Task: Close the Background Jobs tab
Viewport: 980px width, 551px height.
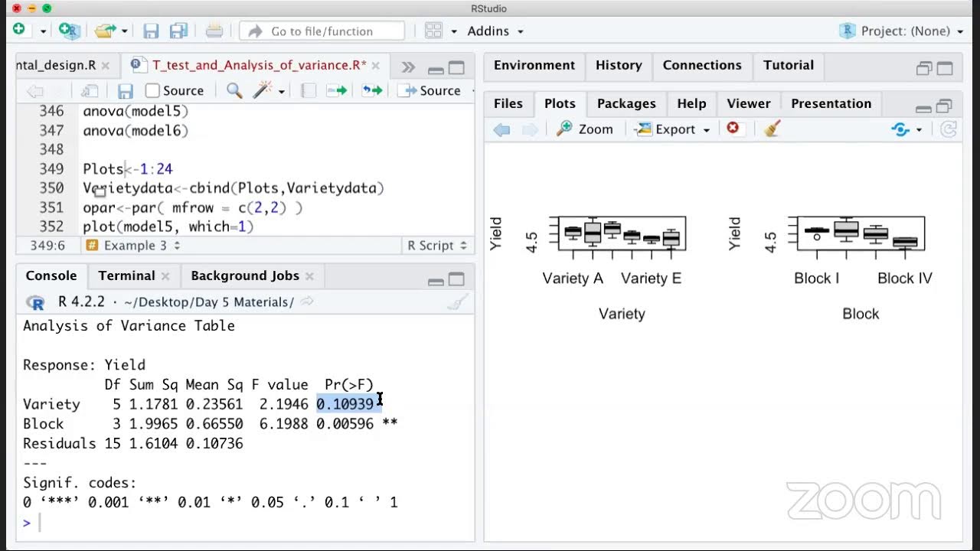Action: [x=309, y=276]
